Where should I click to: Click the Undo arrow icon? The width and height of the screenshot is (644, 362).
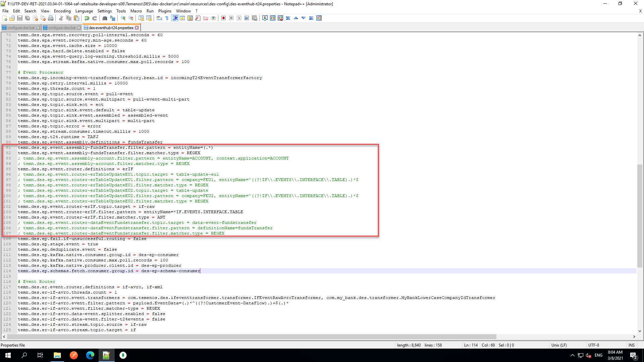87,18
